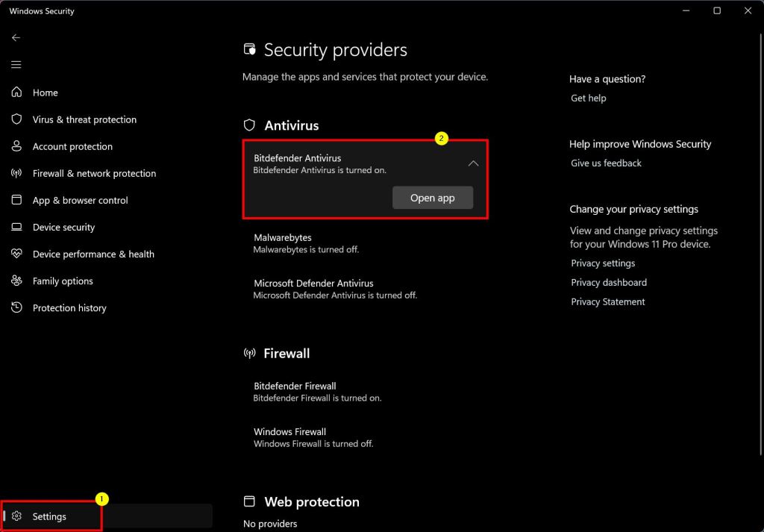Click the vertical scrollbar on the right
The width and height of the screenshot is (764, 532).
point(760,243)
